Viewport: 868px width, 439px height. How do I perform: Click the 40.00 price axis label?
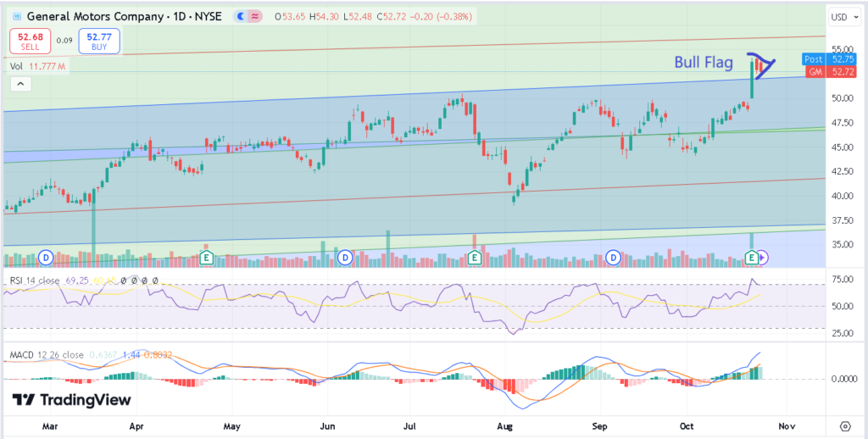tap(841, 196)
